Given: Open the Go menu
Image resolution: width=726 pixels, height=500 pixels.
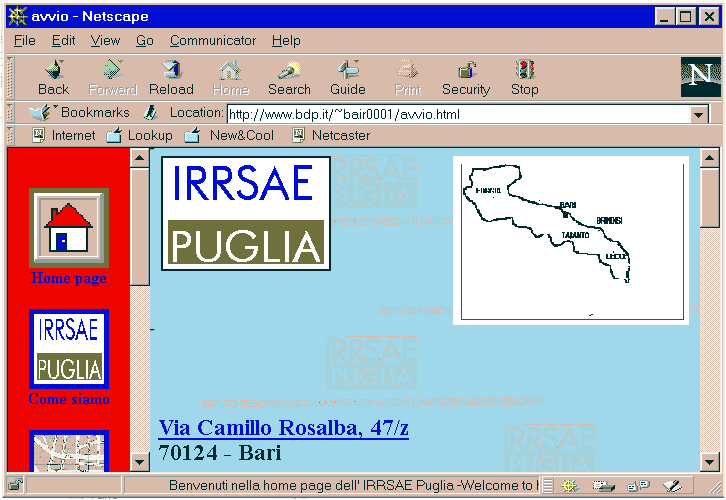Looking at the screenshot, I should (144, 41).
